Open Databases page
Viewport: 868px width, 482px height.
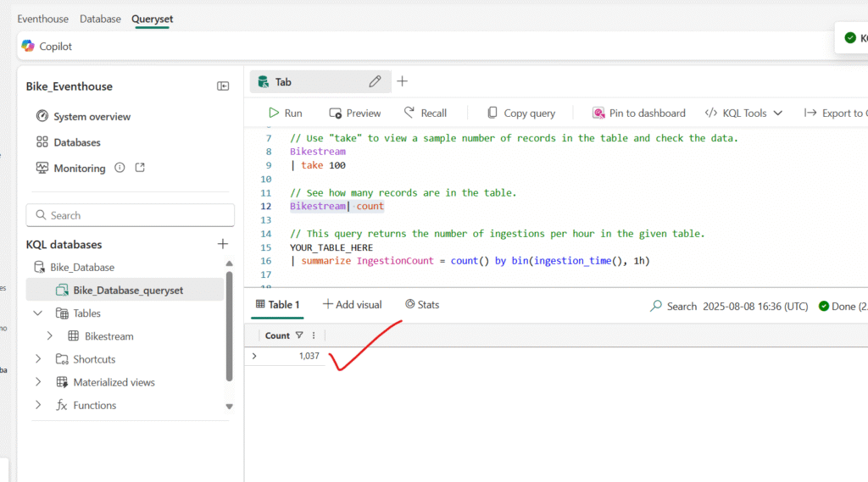(77, 142)
